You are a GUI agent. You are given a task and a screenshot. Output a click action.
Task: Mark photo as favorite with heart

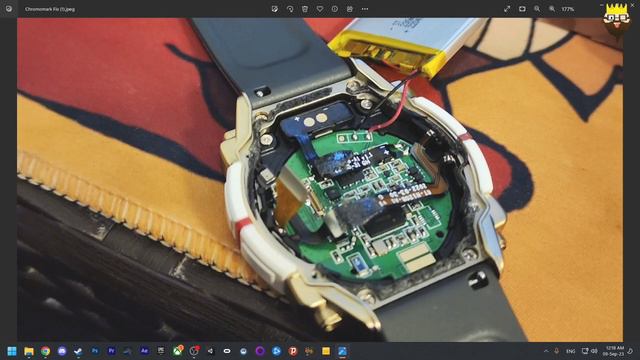click(320, 9)
